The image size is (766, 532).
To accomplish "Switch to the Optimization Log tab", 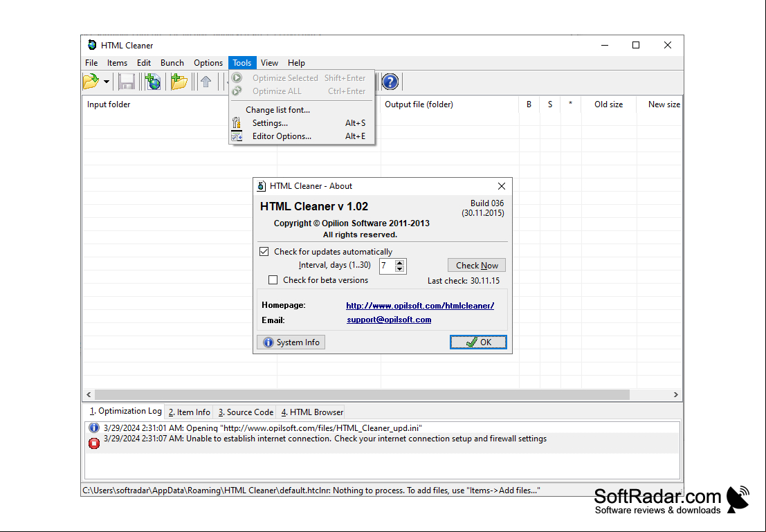I will click(x=125, y=412).
